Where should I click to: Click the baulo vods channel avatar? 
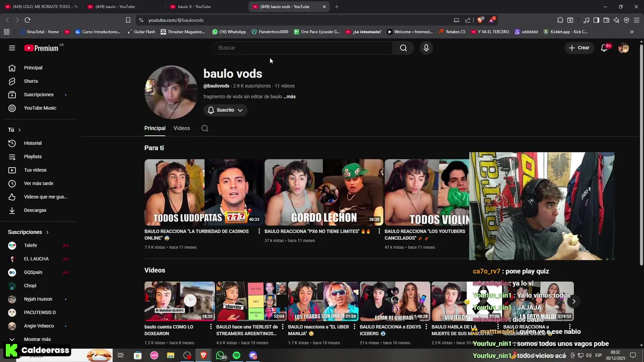[171, 92]
